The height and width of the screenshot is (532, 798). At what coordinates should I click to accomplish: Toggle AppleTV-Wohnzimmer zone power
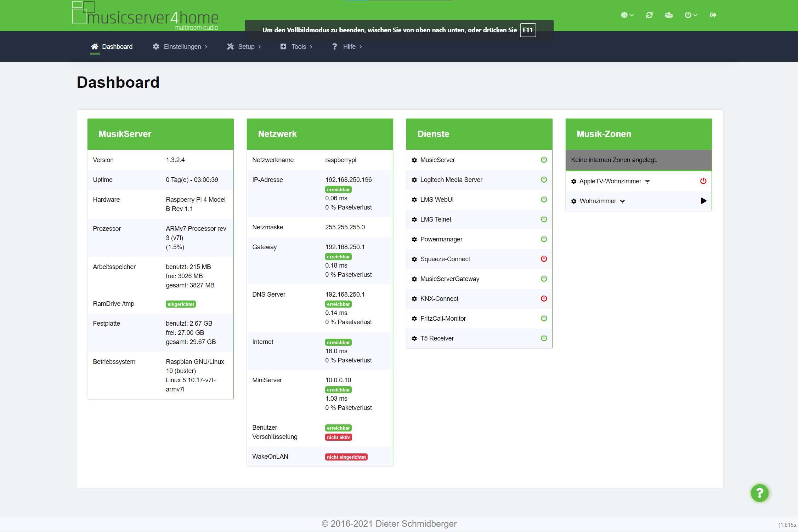(x=703, y=181)
